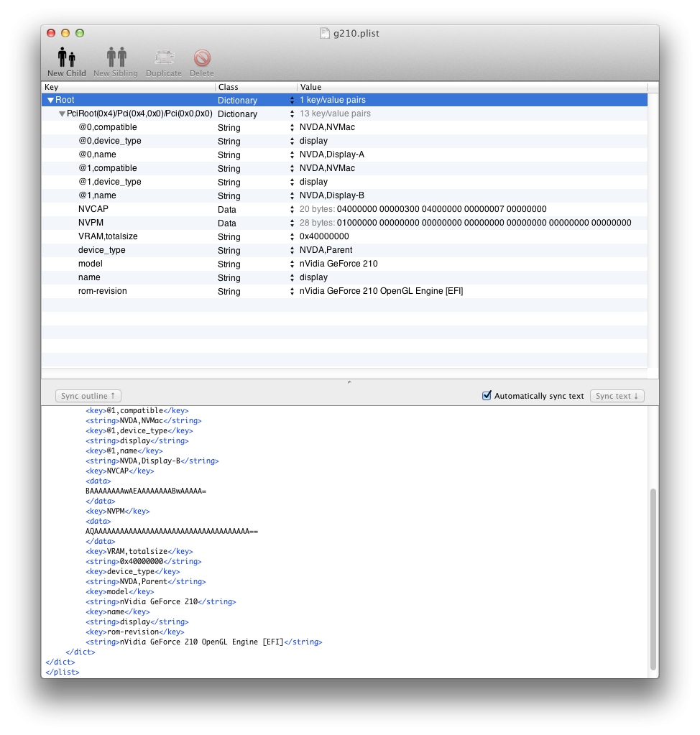Collapse the PciRoot dictionary entry triangle
The height and width of the screenshot is (735, 700).
tap(62, 114)
